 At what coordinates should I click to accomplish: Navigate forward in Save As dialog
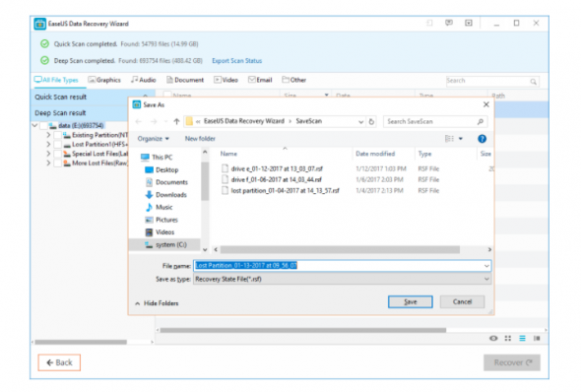pos(154,121)
